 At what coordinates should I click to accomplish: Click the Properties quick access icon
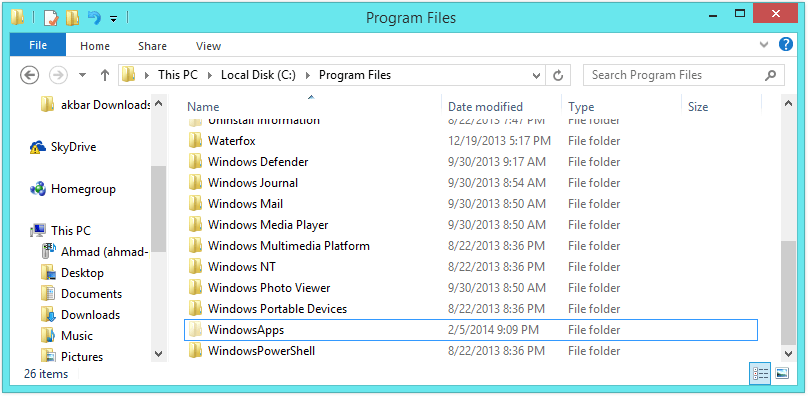coord(52,18)
